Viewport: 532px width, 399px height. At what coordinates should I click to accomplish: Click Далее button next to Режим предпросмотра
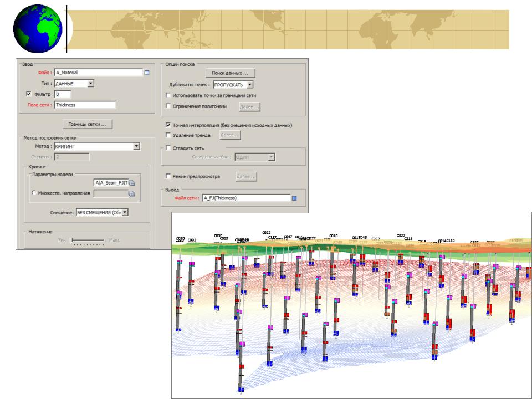(x=246, y=176)
